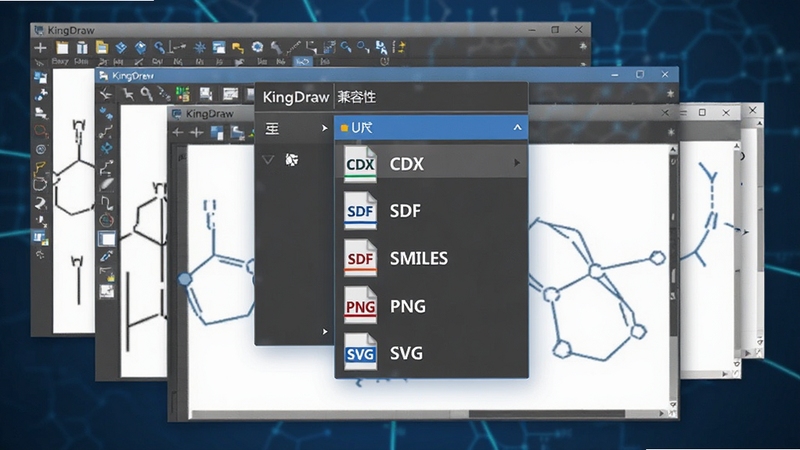800x450 pixels.
Task: Select the zigzag arrow tool in middle sidebar
Action: [x=106, y=167]
